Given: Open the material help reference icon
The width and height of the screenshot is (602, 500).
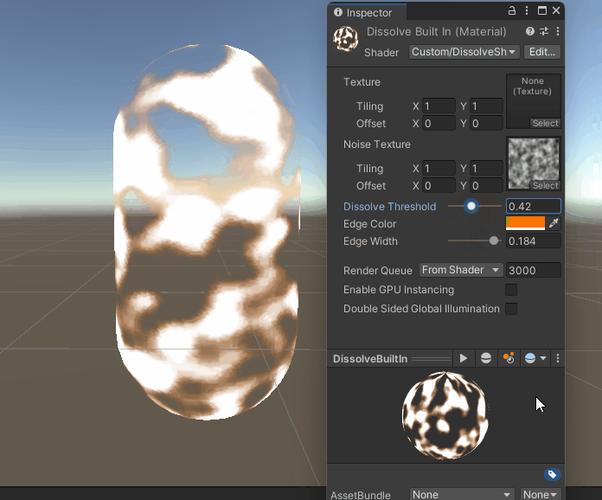Looking at the screenshot, I should click(x=530, y=31).
